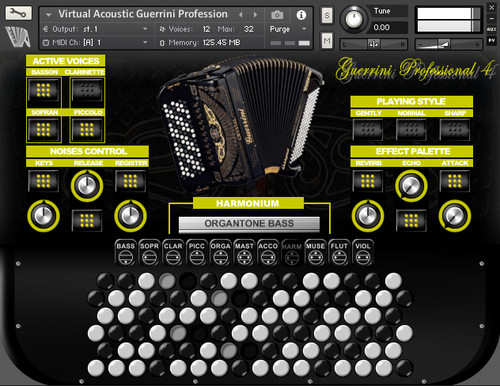Click the knob under Attack switch
This screenshot has height=386, width=500.
coord(455,216)
